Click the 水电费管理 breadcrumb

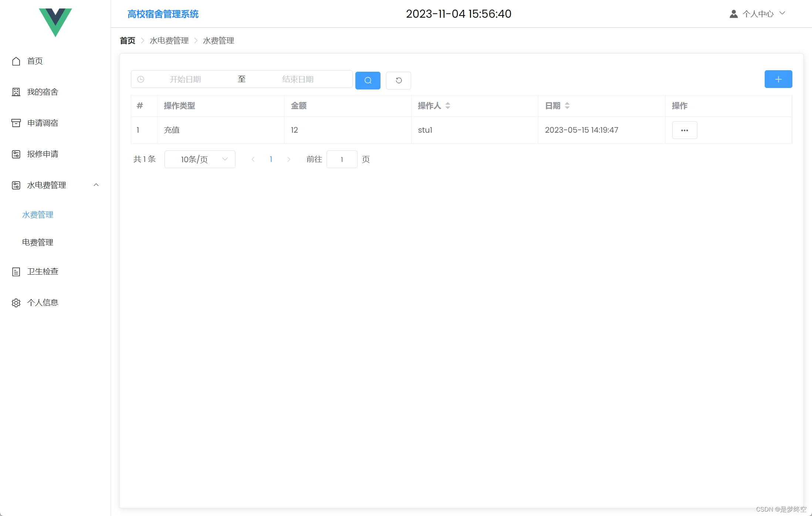pos(169,41)
